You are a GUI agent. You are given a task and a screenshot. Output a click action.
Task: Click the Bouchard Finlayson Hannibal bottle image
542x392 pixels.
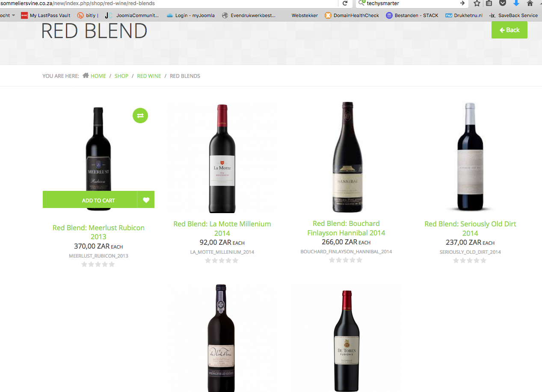[x=346, y=157]
